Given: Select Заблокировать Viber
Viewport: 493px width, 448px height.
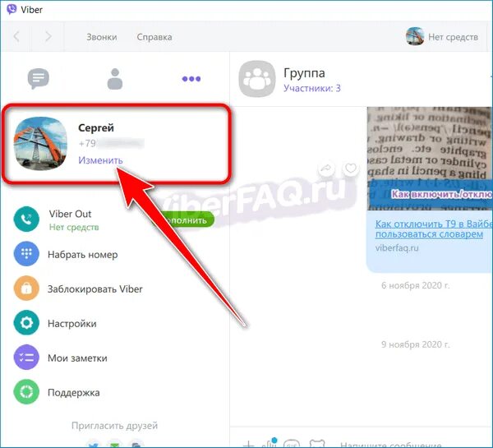Looking at the screenshot, I should coord(95,289).
